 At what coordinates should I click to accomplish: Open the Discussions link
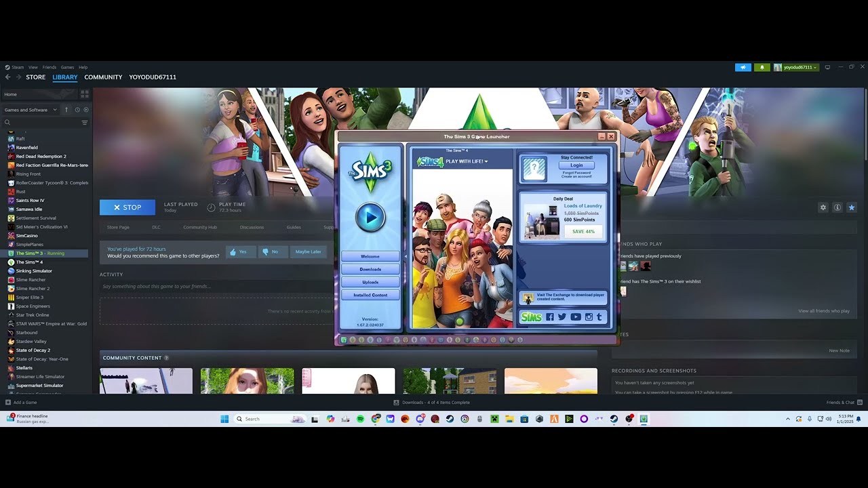click(252, 227)
